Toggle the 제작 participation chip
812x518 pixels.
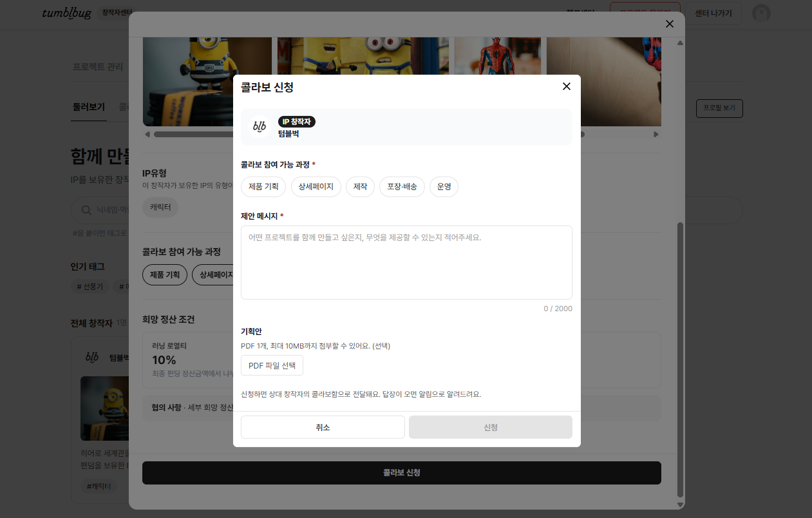(x=360, y=187)
